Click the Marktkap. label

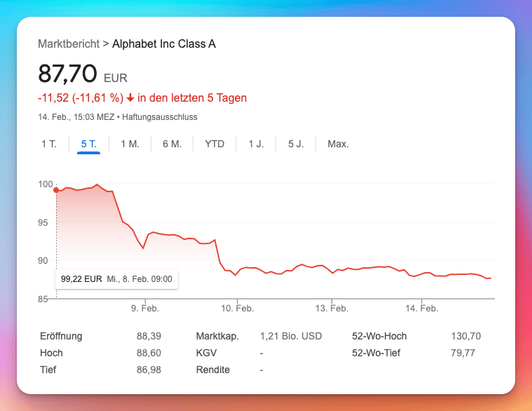coord(217,336)
